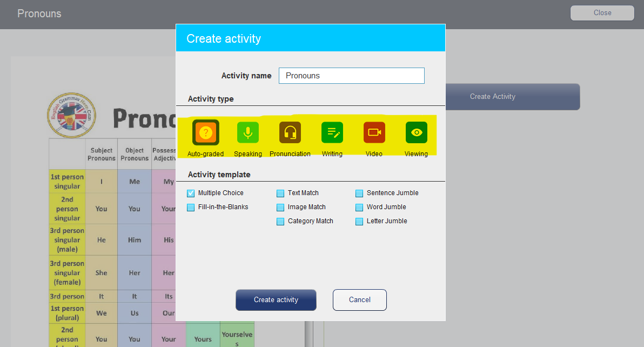Image resolution: width=644 pixels, height=347 pixels.
Task: Pick the Pronunciation headphones activity type
Action: click(x=290, y=132)
